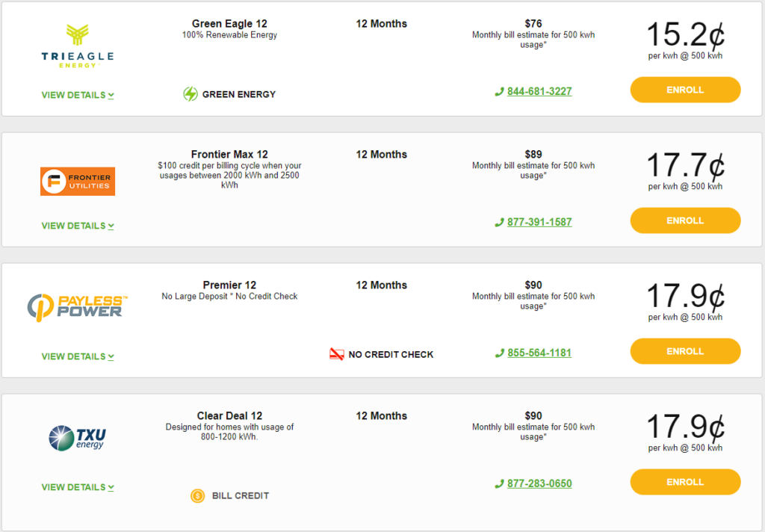Expand View Details for Frontier Max 12
The height and width of the screenshot is (532, 765).
point(78,226)
